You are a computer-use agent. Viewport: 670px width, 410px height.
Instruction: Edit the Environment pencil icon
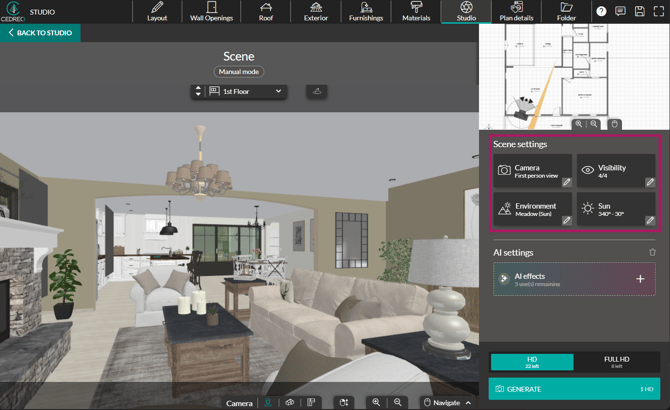[x=567, y=220]
